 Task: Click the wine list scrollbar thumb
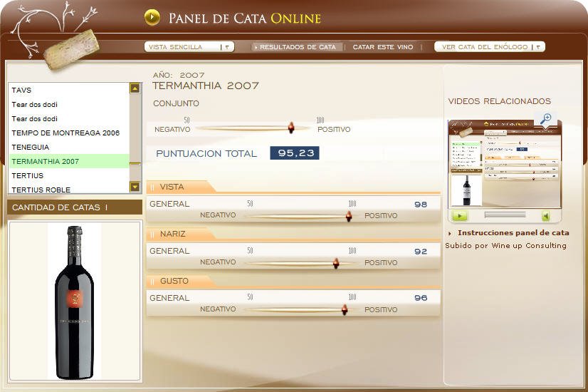coord(135,164)
